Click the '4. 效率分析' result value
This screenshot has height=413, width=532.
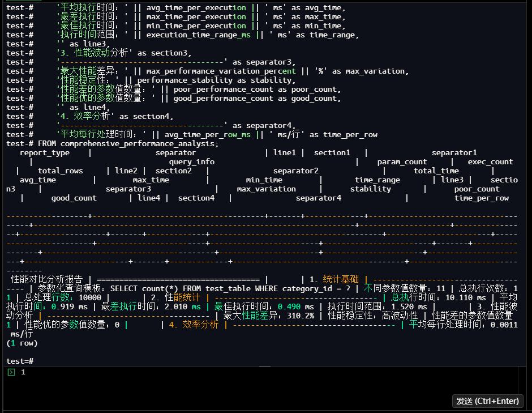click(194, 325)
